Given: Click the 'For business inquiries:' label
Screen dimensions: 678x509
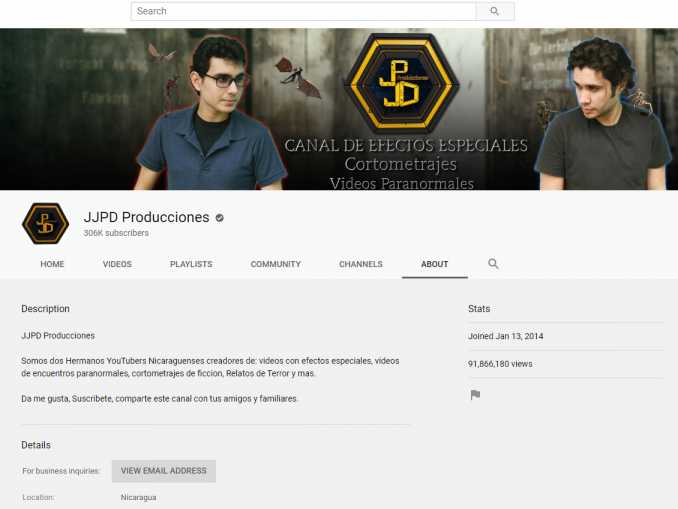Looking at the screenshot, I should coord(61,471).
